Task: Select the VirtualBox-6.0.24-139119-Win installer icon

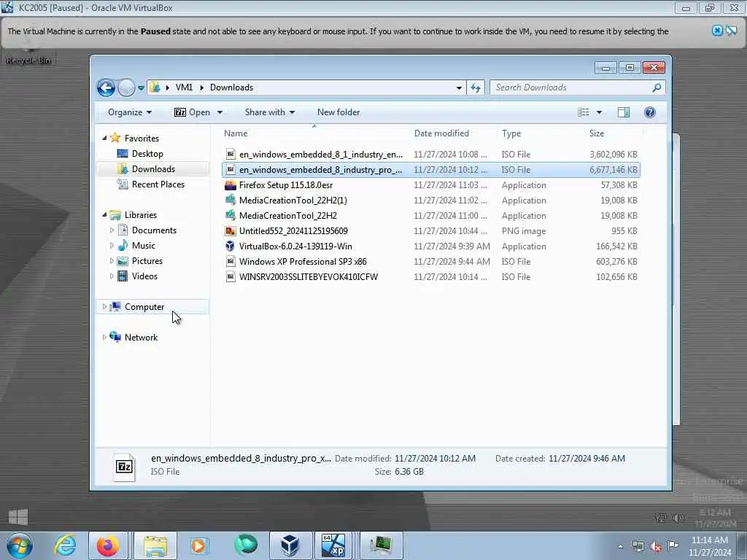Action: [231, 246]
